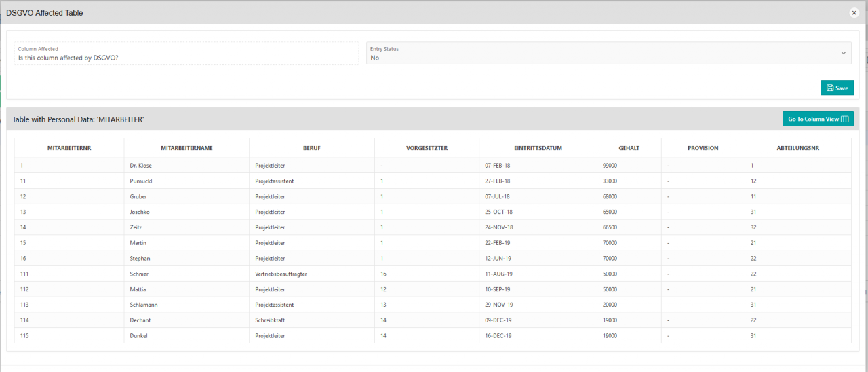The width and height of the screenshot is (868, 372).
Task: Click the Entry Status chevron arrow
Action: coord(844,53)
